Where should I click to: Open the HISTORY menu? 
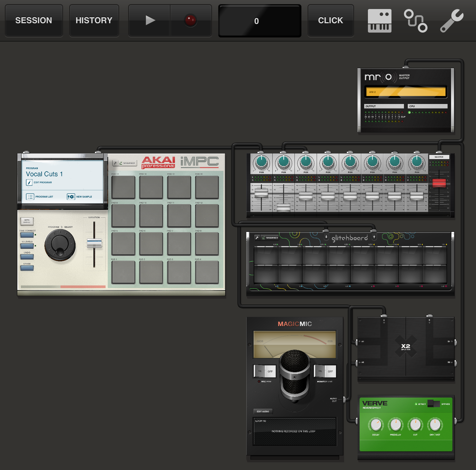(x=94, y=20)
